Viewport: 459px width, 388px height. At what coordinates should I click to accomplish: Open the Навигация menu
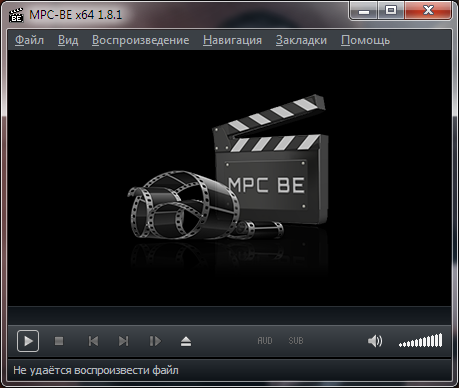point(232,40)
